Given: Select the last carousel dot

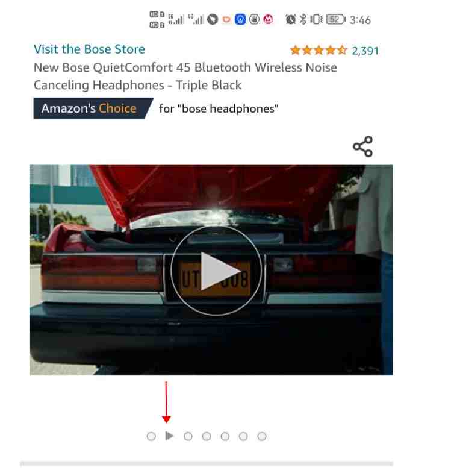Looking at the screenshot, I should tap(262, 436).
